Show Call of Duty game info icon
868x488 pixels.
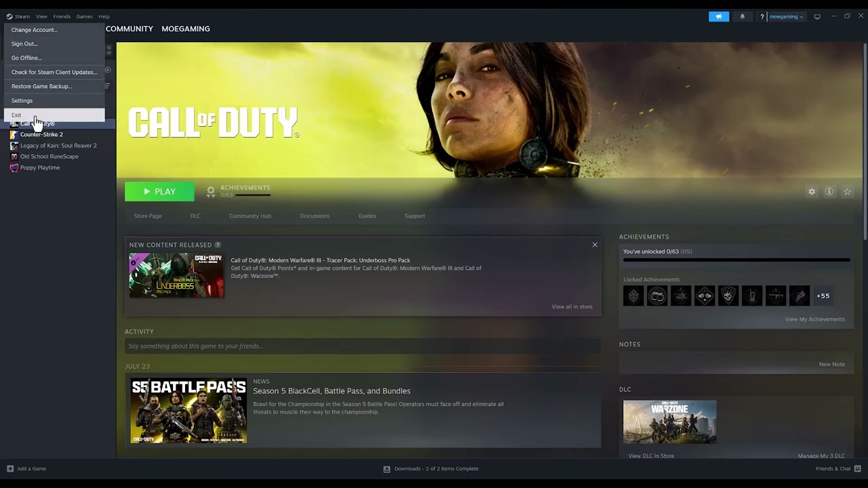point(829,192)
